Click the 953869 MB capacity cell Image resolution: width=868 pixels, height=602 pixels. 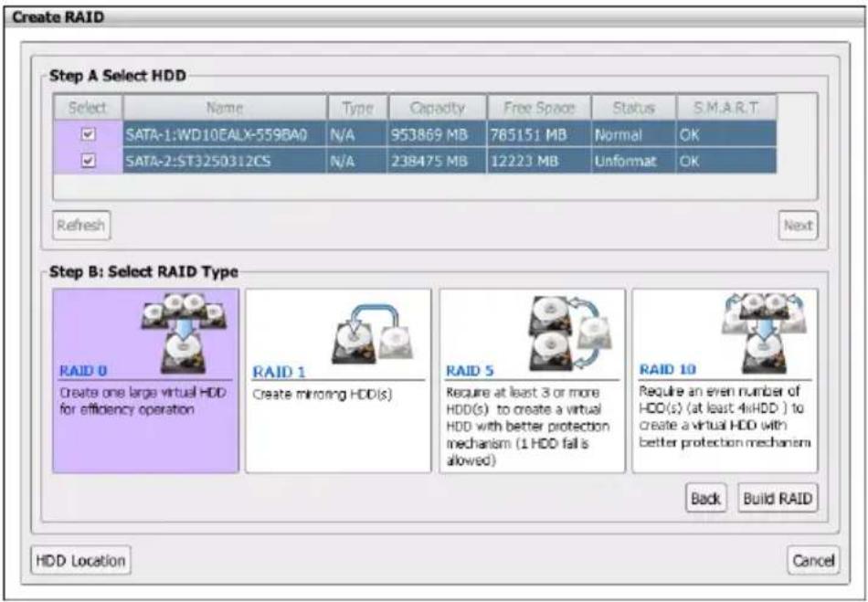point(438,134)
